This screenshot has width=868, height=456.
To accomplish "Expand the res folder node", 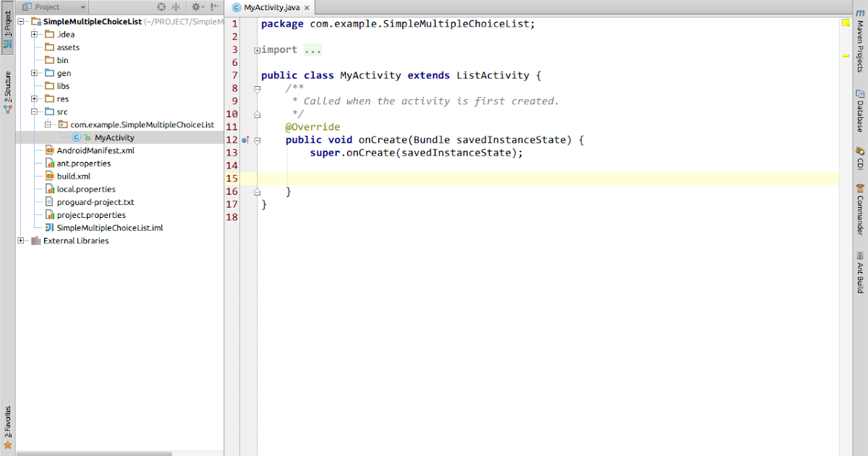I will tap(34, 99).
